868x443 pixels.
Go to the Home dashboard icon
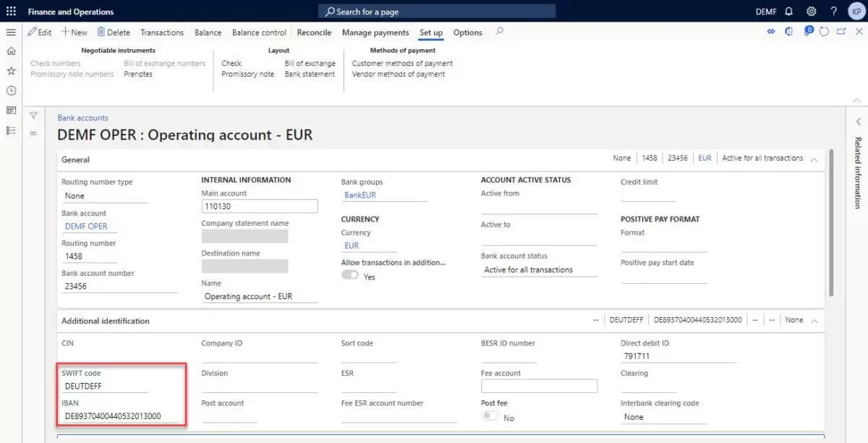pyautogui.click(x=11, y=51)
